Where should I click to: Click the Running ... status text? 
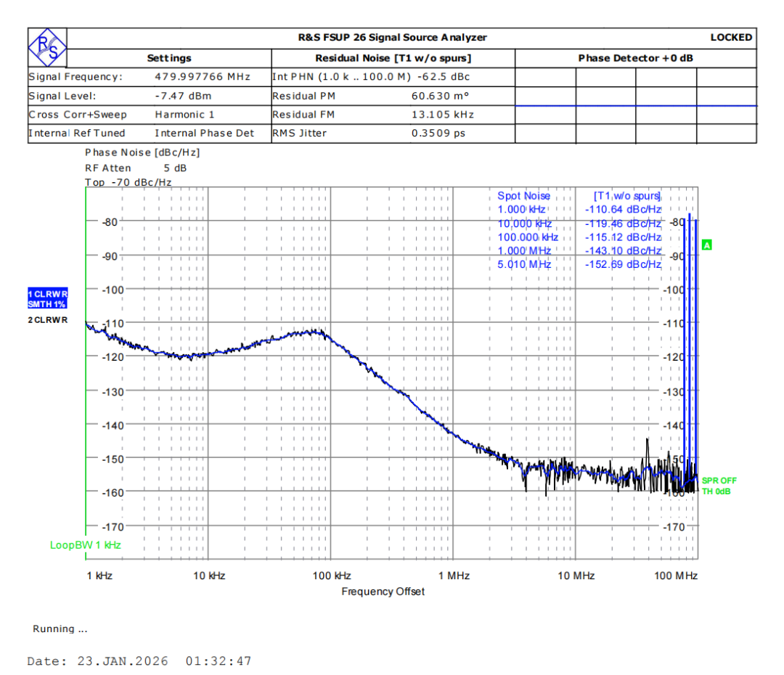point(60,629)
